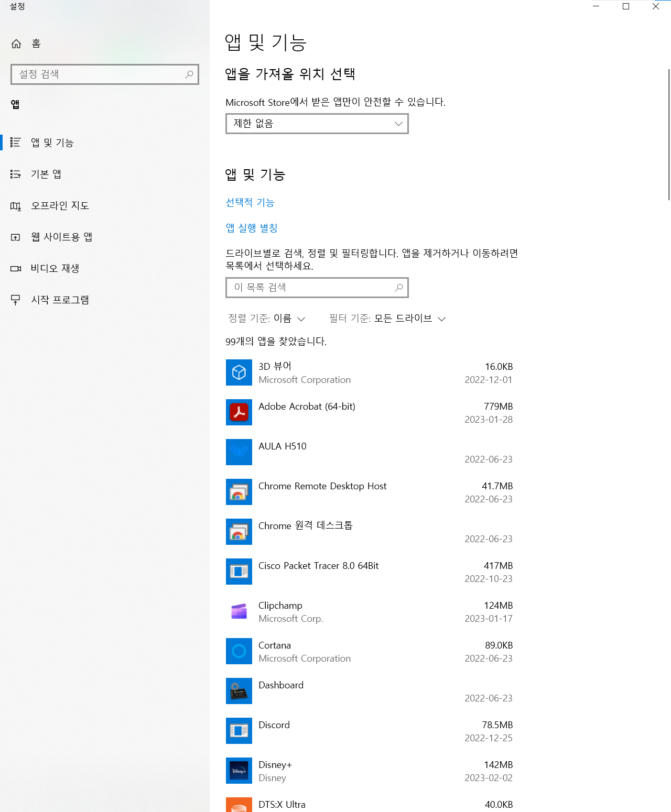Click the magnifier in app list search
This screenshot has width=671, height=812.
click(x=399, y=288)
